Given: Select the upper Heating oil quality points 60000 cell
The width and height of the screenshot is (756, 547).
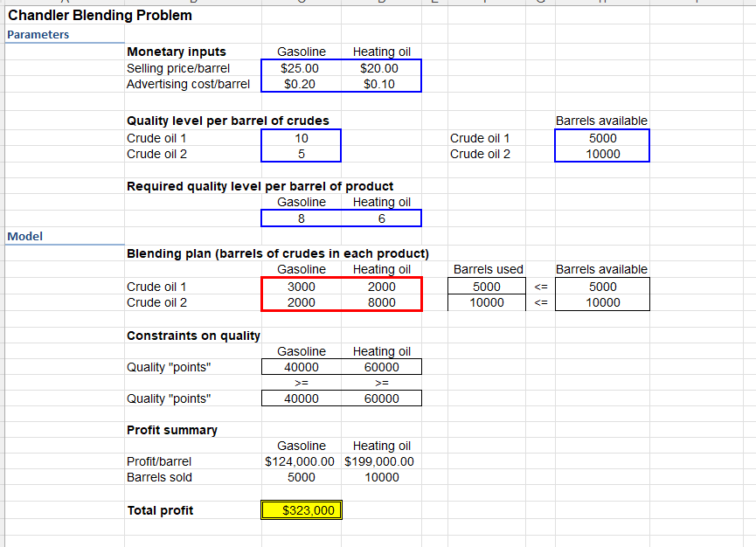Looking at the screenshot, I should [x=381, y=367].
